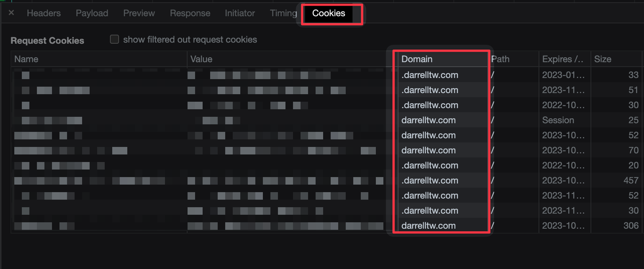Click the size value 306

(631, 226)
